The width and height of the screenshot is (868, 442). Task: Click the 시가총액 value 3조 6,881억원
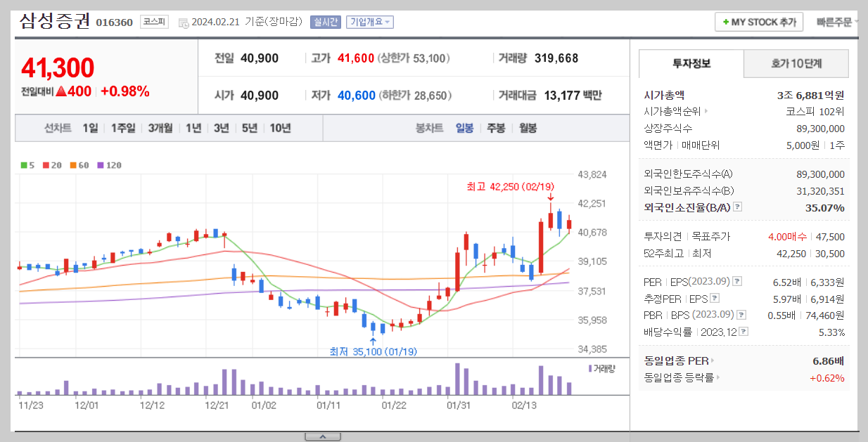tap(810, 95)
